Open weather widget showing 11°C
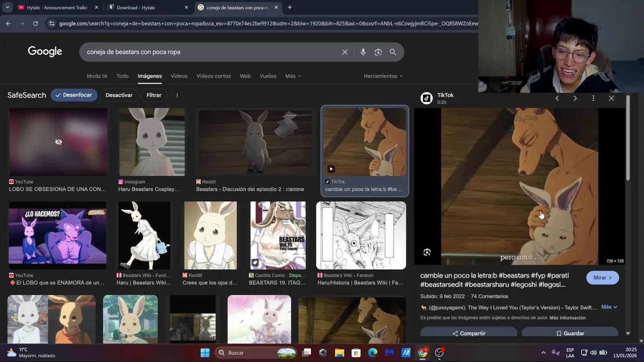 [x=30, y=352]
